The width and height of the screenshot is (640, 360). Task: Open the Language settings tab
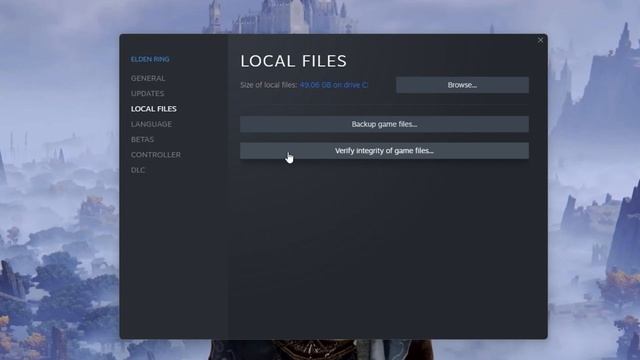tap(151, 124)
